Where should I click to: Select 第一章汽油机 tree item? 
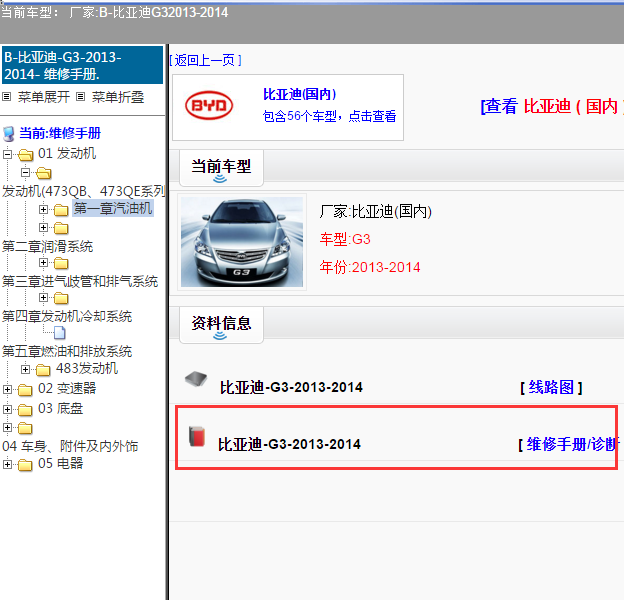click(113, 208)
